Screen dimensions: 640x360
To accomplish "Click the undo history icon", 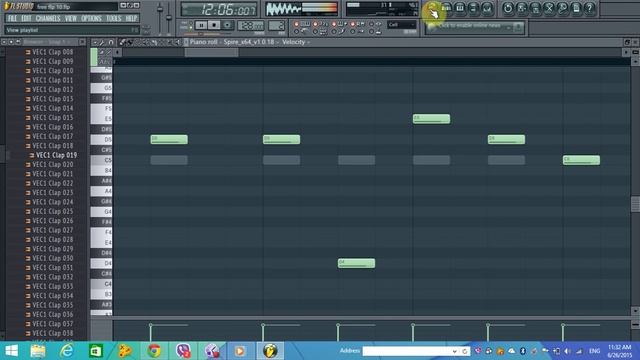I will pos(508,8).
